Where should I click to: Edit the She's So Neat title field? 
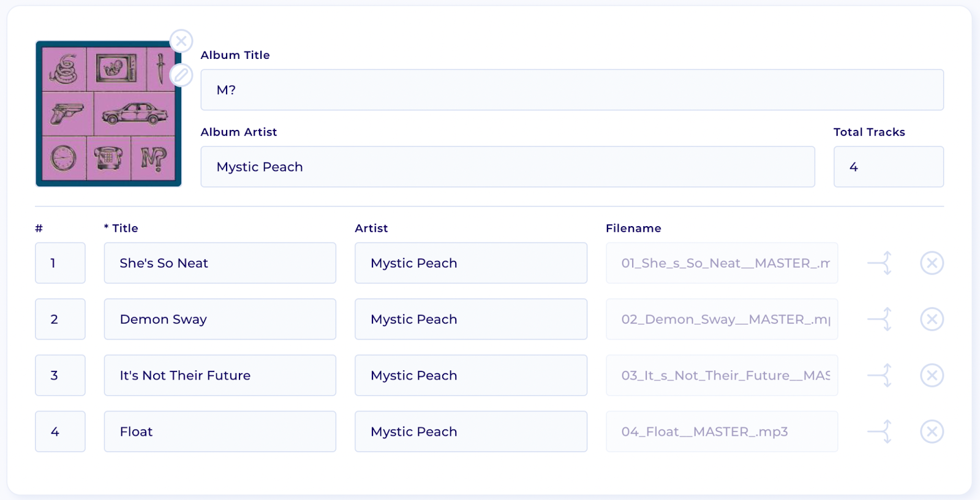(220, 263)
